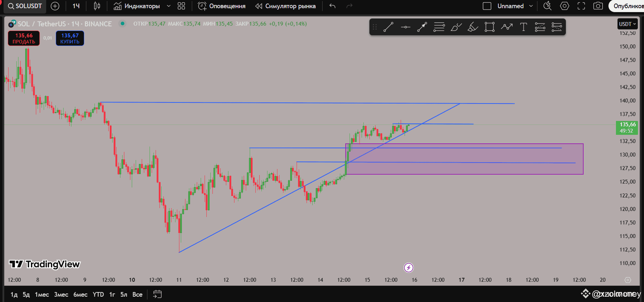Viewport: 644px width, 302px height.
Task: Select the zigzag path tool
Action: pyautogui.click(x=507, y=27)
